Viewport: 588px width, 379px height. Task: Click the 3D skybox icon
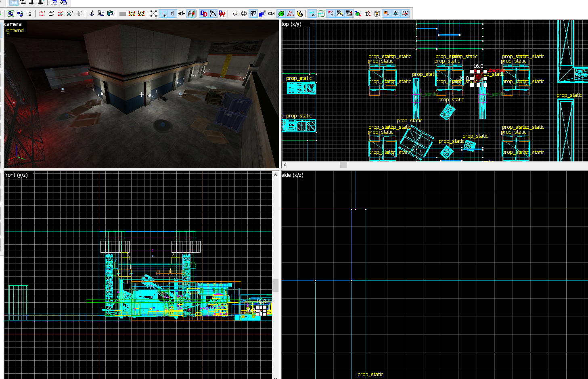tap(349, 13)
